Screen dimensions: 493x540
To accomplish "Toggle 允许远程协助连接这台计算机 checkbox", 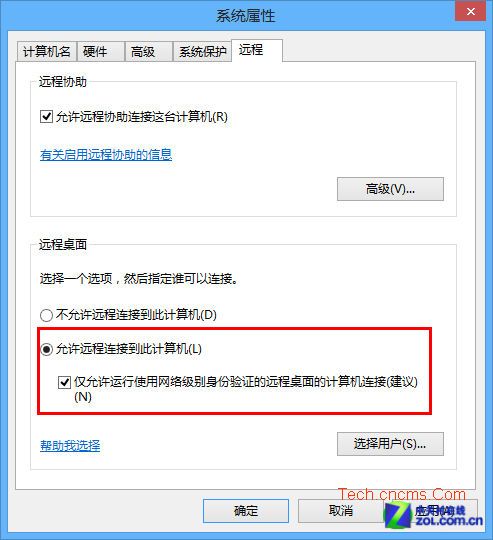I will [x=46, y=116].
